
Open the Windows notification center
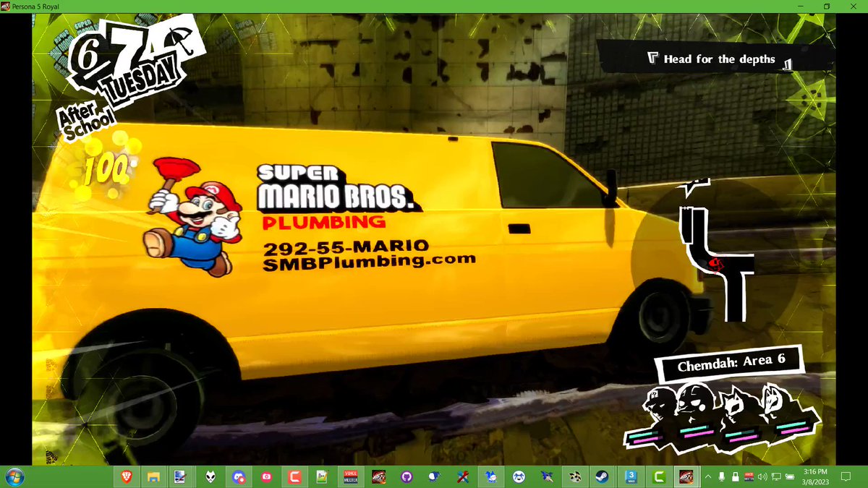pyautogui.click(x=846, y=477)
